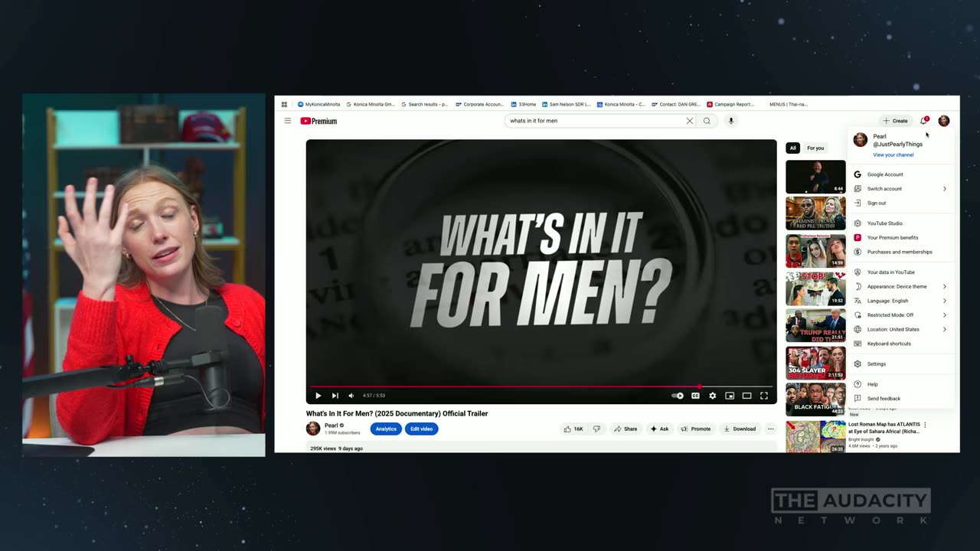980x551 pixels.
Task: Play the video with the play button
Action: pyautogui.click(x=318, y=396)
